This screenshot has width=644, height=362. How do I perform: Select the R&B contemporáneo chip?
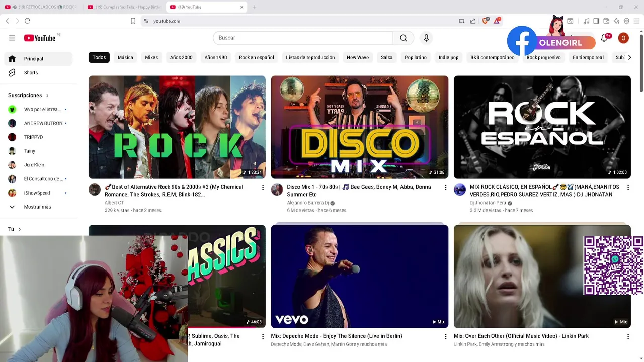pos(493,57)
